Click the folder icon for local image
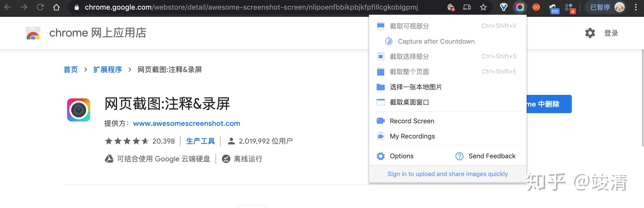The height and width of the screenshot is (208, 644). (380, 87)
